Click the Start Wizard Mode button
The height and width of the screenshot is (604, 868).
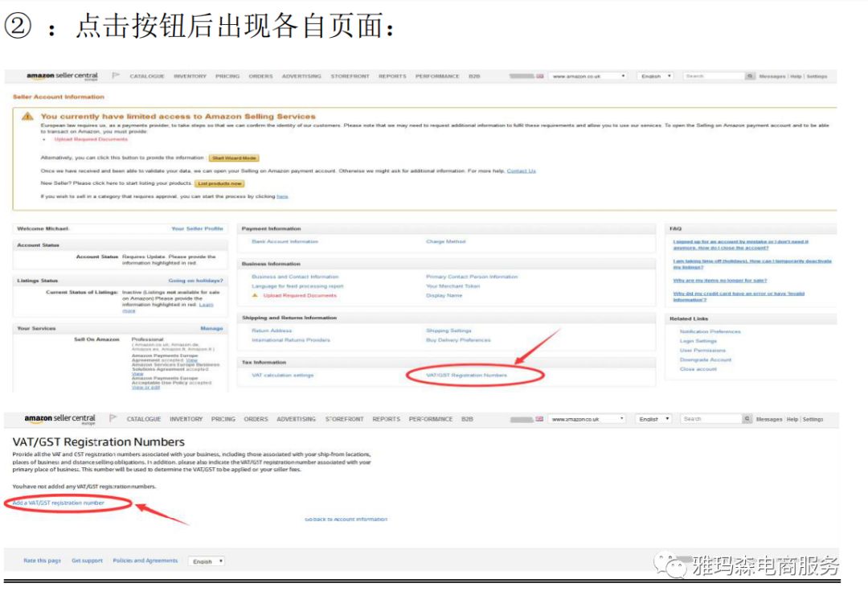(x=235, y=158)
